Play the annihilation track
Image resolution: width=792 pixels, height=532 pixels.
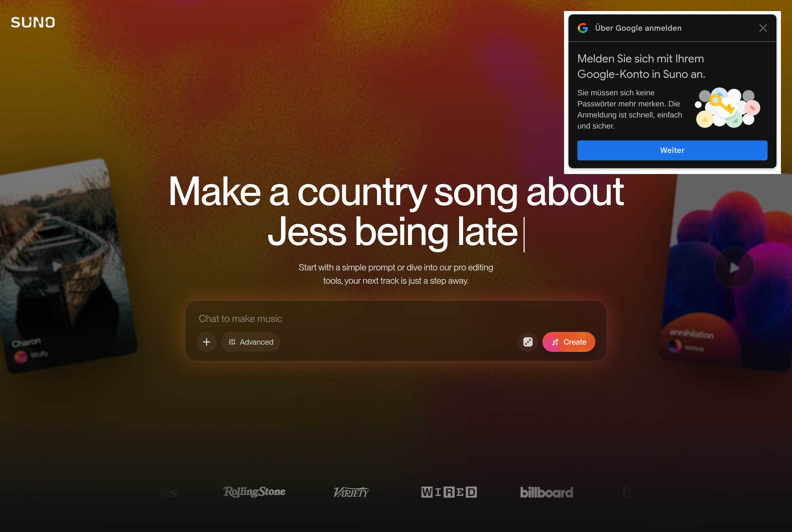(734, 268)
